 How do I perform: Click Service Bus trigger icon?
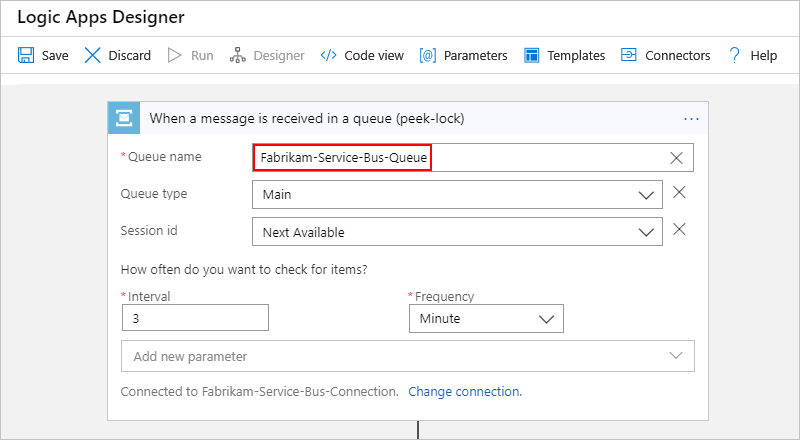[x=125, y=118]
